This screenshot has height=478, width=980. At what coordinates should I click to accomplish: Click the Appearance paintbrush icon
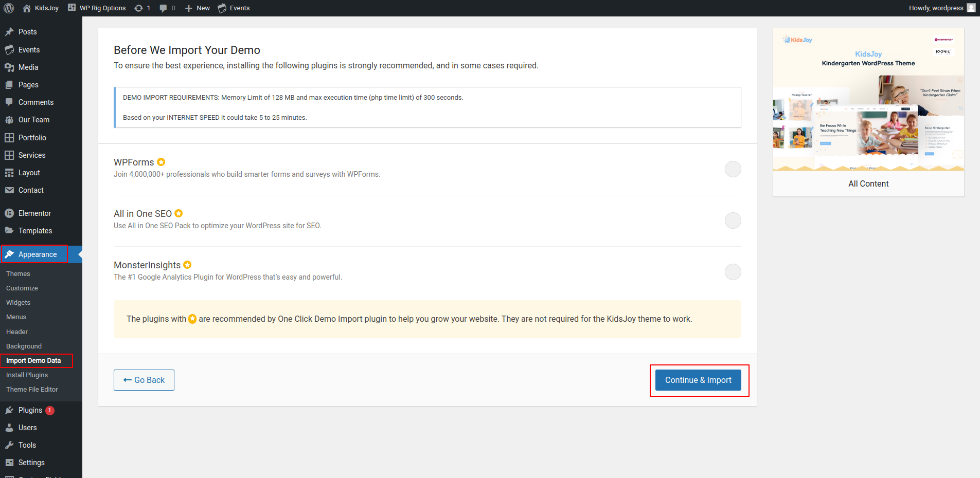click(9, 254)
